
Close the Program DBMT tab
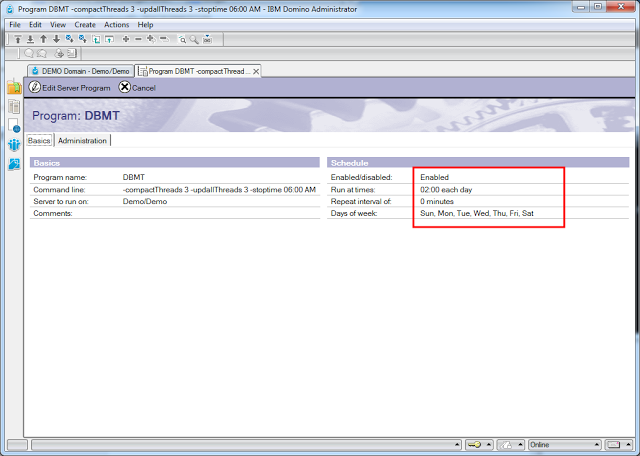256,72
